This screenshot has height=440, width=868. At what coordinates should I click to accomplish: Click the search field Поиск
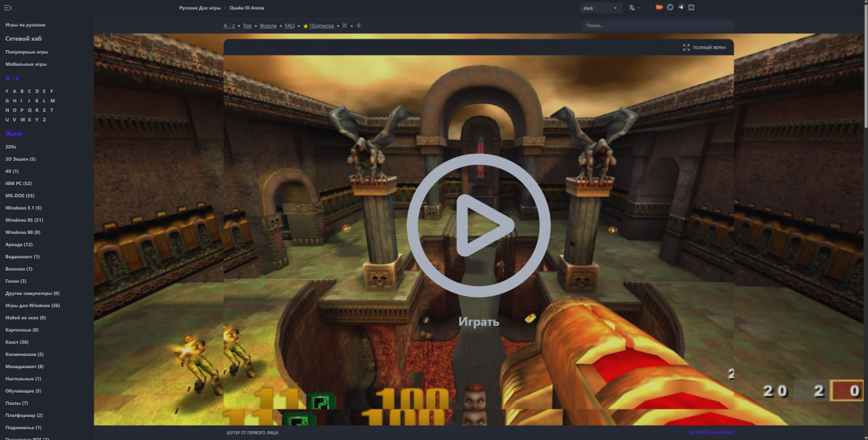point(656,26)
